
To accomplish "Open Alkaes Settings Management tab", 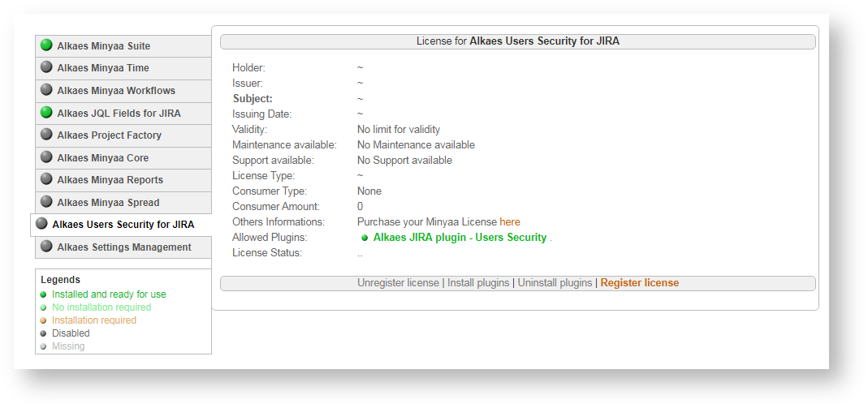I will (x=123, y=247).
